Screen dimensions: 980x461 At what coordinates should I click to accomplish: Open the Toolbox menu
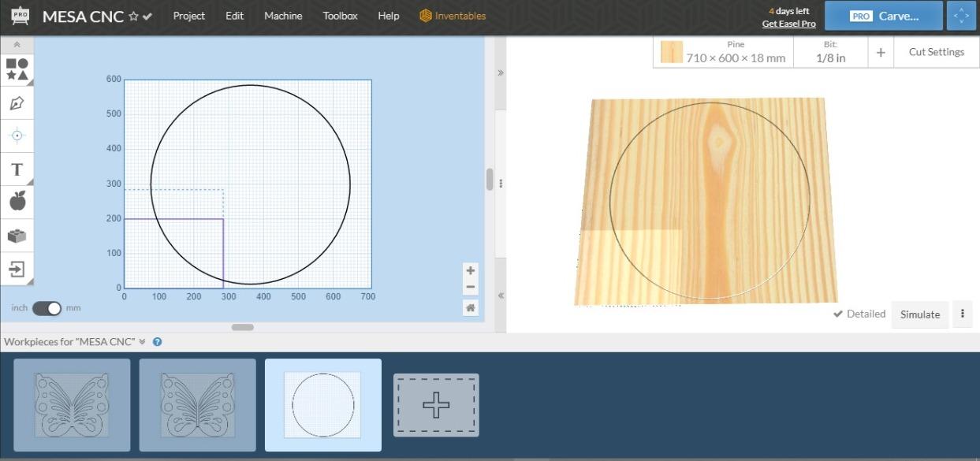[x=340, y=16]
